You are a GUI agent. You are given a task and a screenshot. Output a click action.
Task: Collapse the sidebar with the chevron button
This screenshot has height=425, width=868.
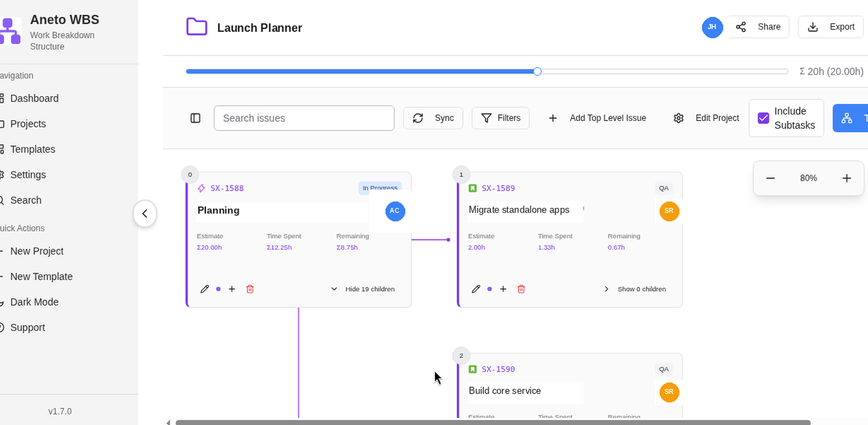click(x=145, y=213)
